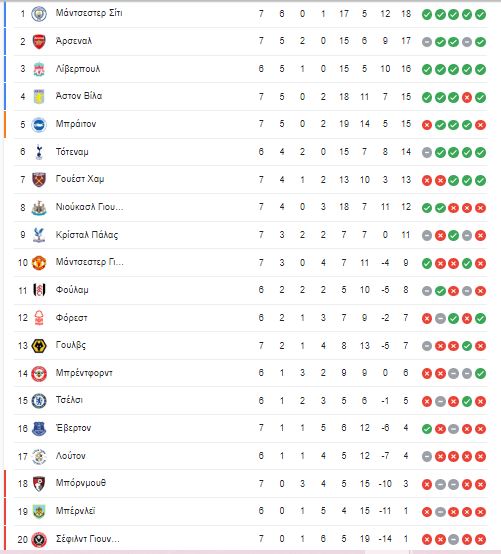
Task: Click the Manchester United red crest
Action: tap(39, 263)
